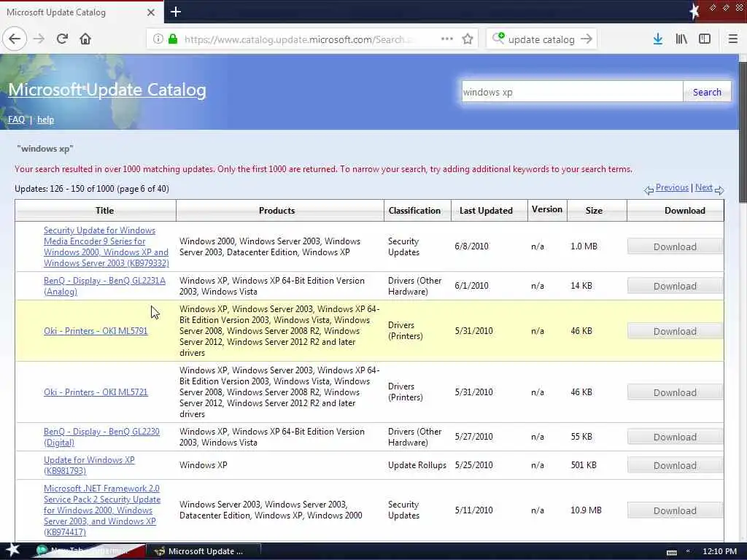
Task: Open the help link in the header
Action: 46,120
